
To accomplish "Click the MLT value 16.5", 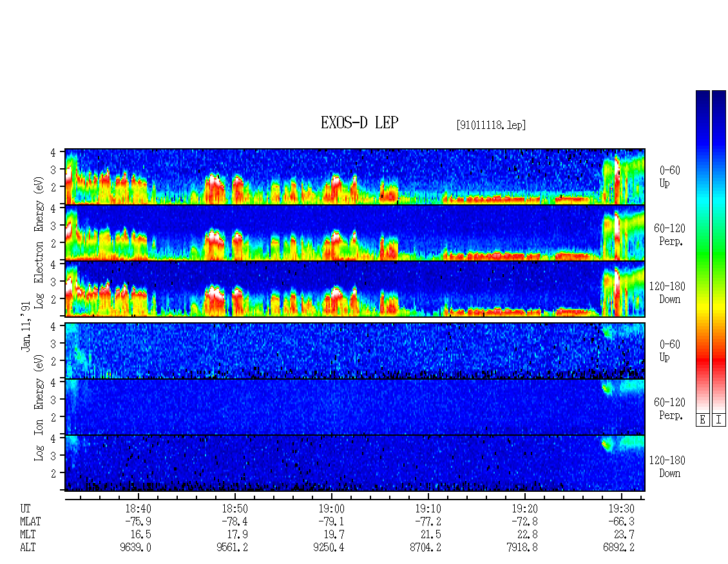I will [x=141, y=535].
